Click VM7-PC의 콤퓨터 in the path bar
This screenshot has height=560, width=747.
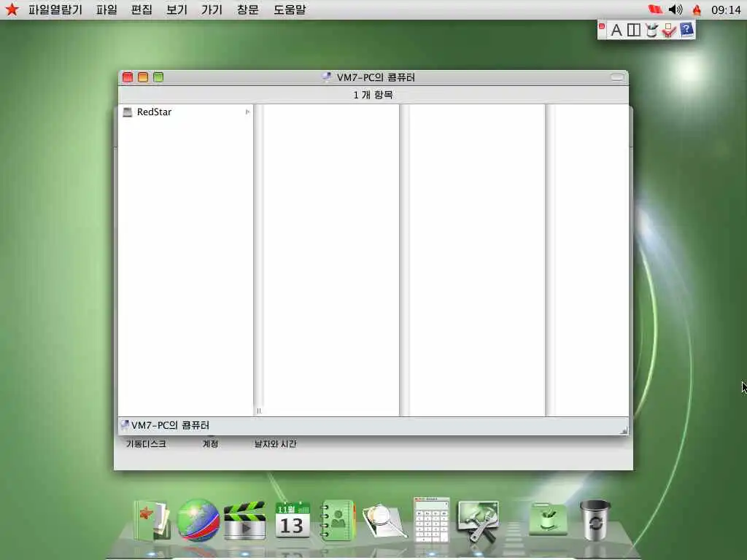(170, 425)
